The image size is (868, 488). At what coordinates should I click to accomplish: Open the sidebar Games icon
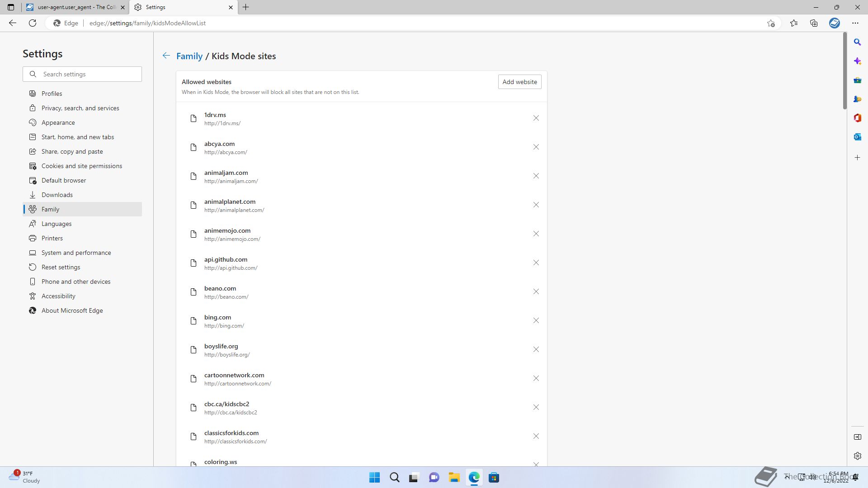pyautogui.click(x=857, y=99)
